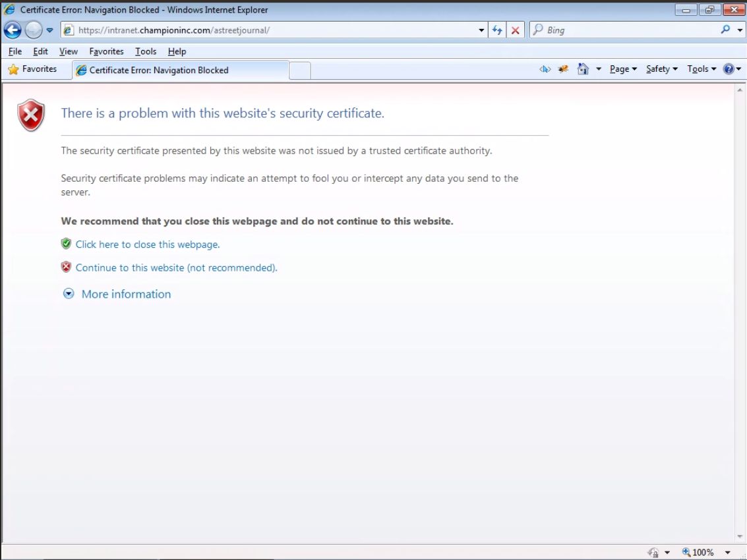Open the security zone dropdown in status bar
Screen dimensions: 747x560
pos(667,552)
